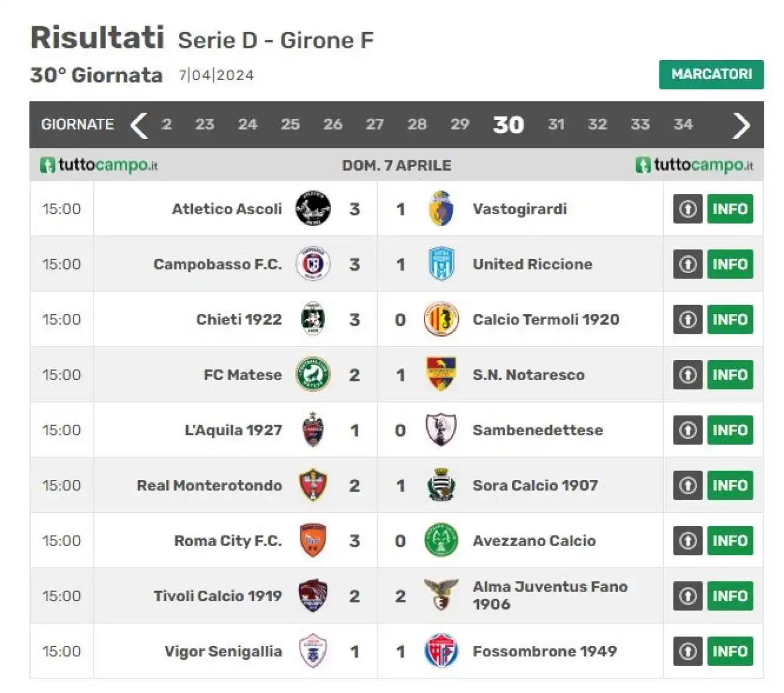
Task: Select giornata 31 in the round bar
Action: tap(556, 124)
